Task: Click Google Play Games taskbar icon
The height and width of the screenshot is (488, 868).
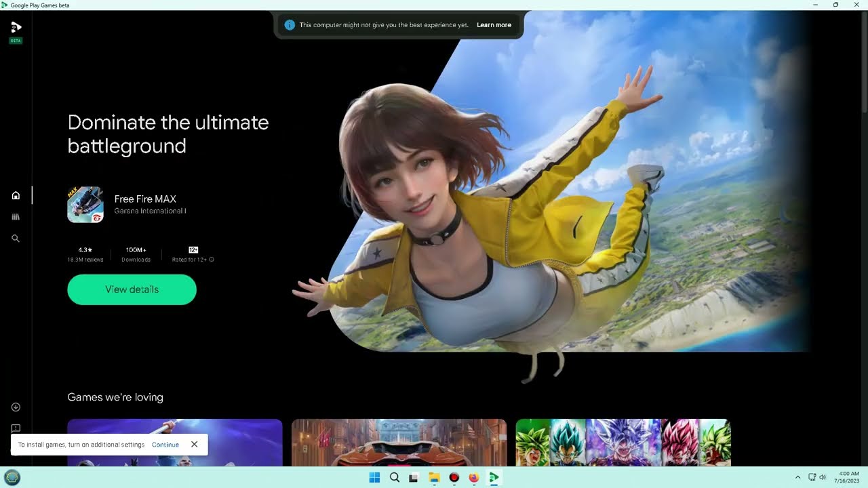Action: coord(494,477)
